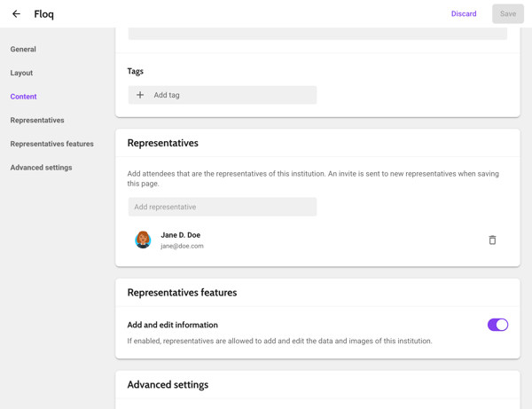Select Content in the left navigation
The width and height of the screenshot is (532, 409).
pyautogui.click(x=23, y=97)
